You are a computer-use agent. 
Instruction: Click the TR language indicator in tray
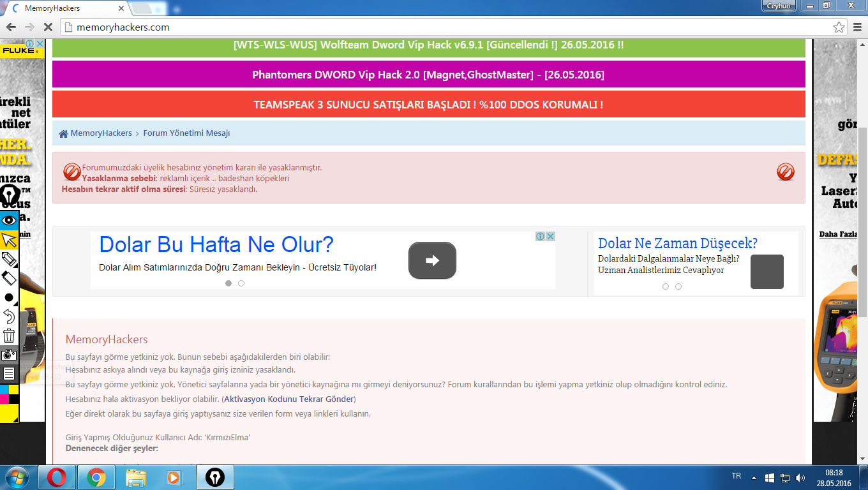[x=736, y=477]
